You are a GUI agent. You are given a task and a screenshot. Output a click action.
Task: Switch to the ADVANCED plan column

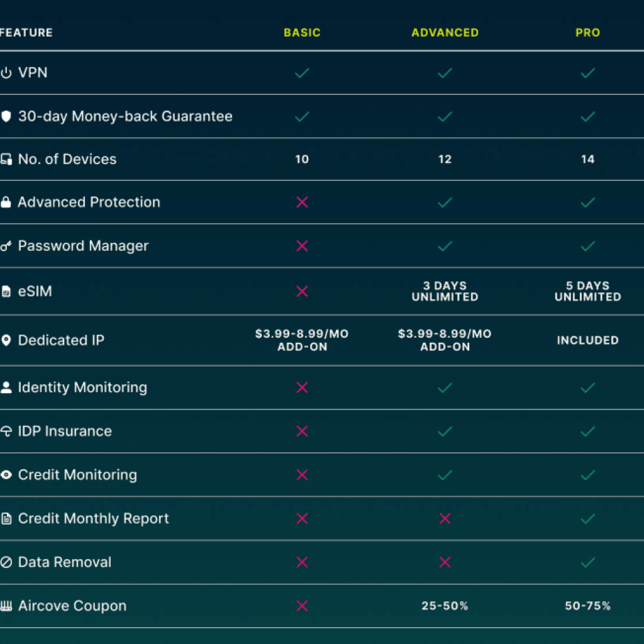pos(445,33)
